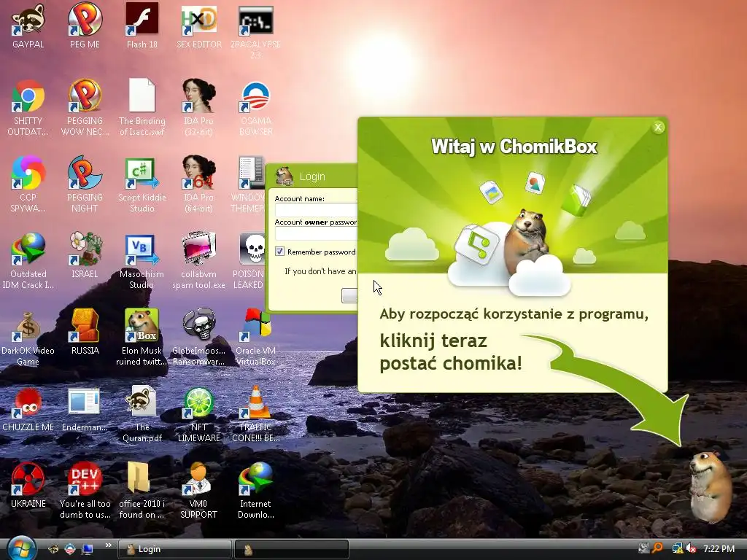Focus the Account name field in Login
The height and width of the screenshot is (560, 747).
pos(316,210)
